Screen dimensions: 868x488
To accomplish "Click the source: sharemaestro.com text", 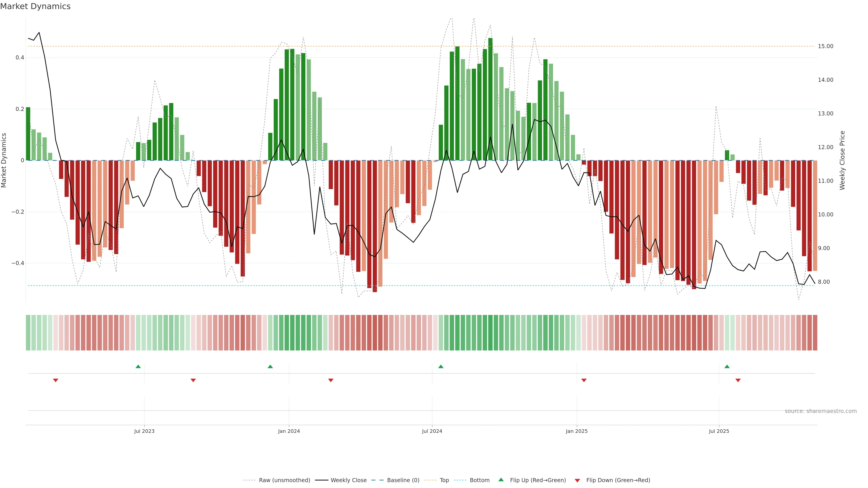I will coord(821,411).
